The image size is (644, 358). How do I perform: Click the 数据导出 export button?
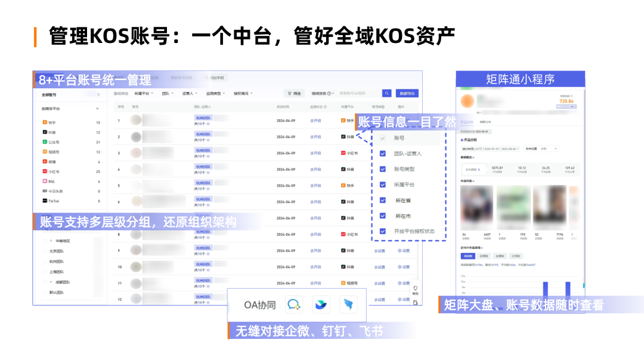(x=408, y=94)
